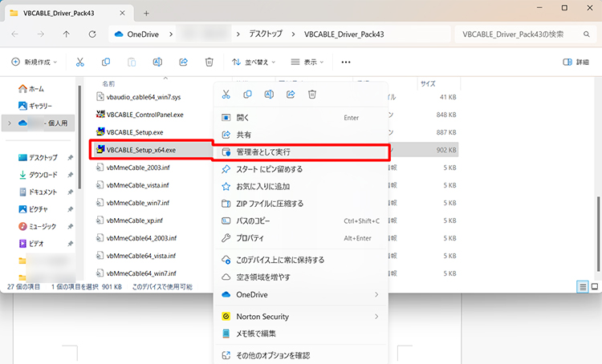The image size is (602, 364).
Task: Go back with the back arrow
Action: click(15, 34)
